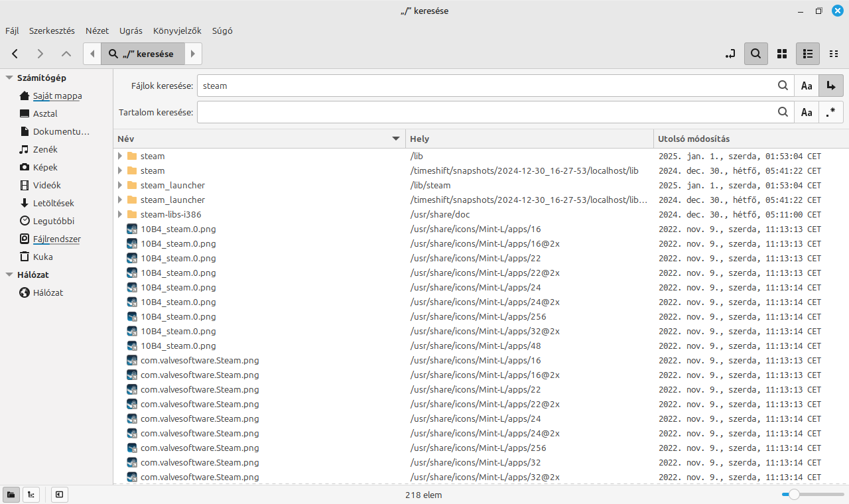Click the "„/” keresése" path bar button
The image size is (849, 504).
click(143, 54)
